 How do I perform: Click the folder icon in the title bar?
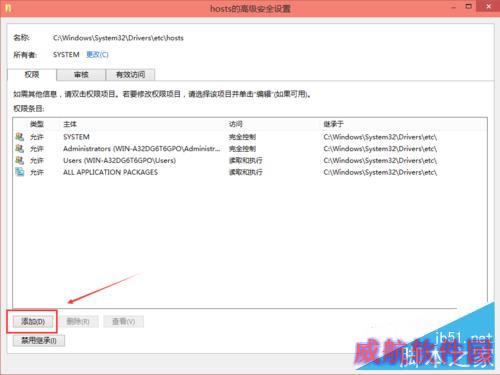coord(8,8)
